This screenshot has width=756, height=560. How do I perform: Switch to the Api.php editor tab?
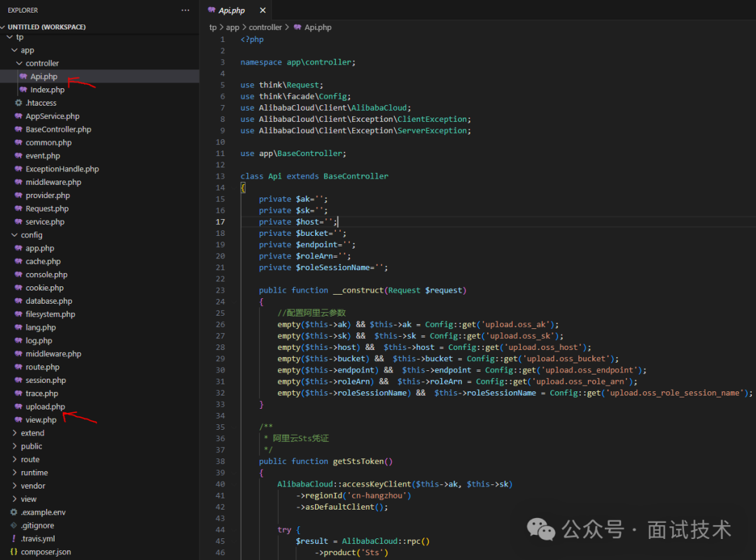(232, 10)
